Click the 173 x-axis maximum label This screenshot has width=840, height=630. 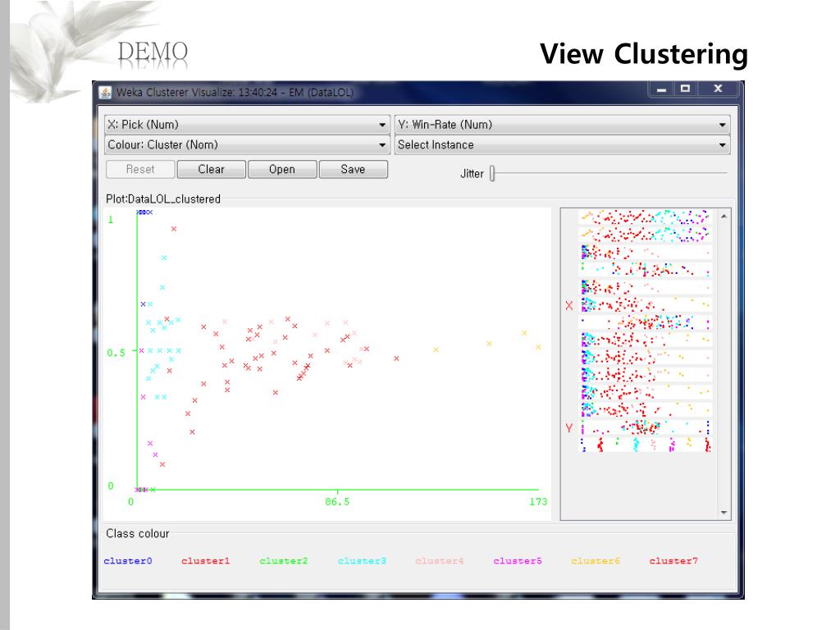(538, 502)
